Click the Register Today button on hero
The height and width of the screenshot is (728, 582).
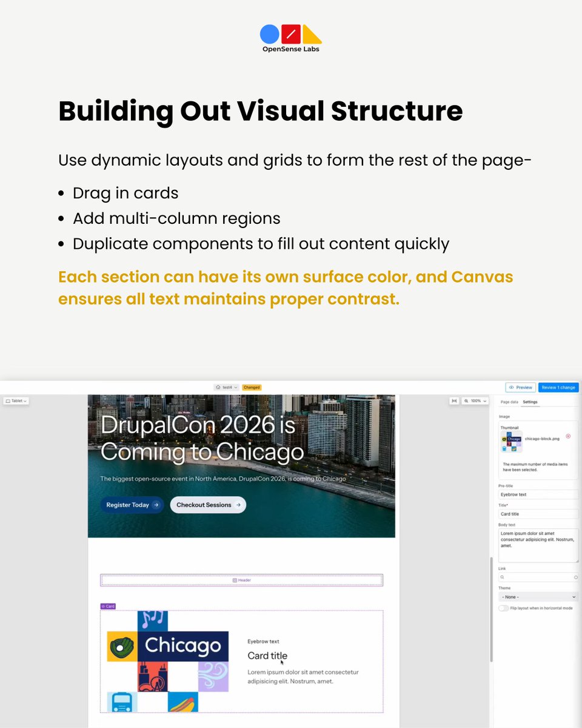[x=132, y=505]
